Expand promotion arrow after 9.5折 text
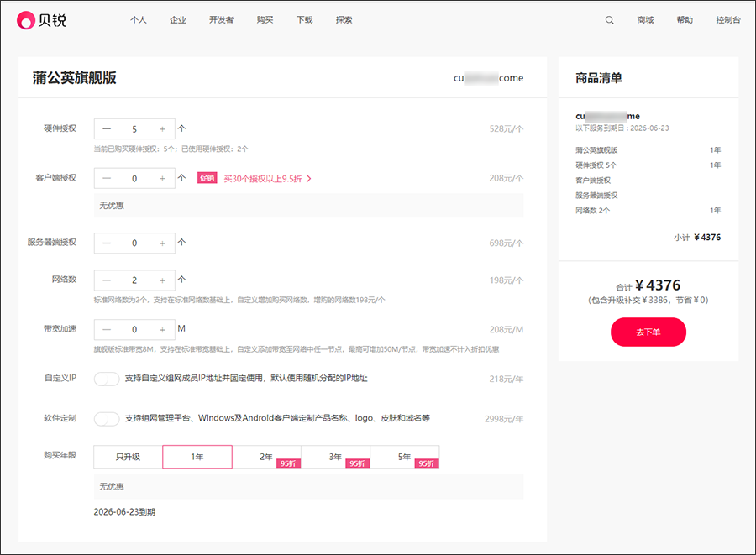The height and width of the screenshot is (555, 756). pyautogui.click(x=308, y=179)
